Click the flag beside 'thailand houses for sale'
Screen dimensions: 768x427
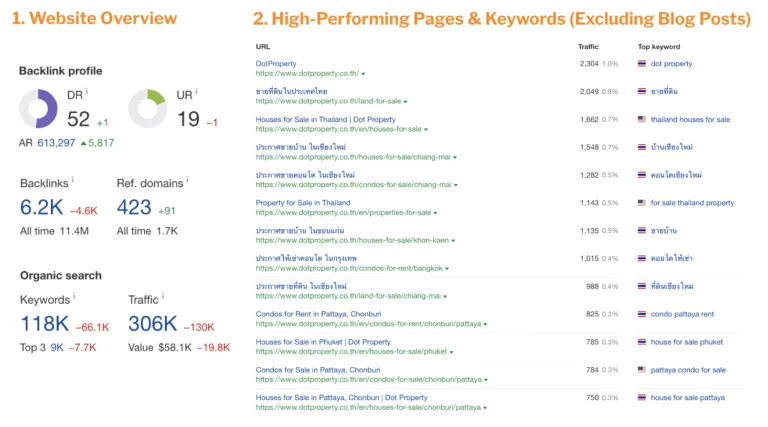pos(642,119)
